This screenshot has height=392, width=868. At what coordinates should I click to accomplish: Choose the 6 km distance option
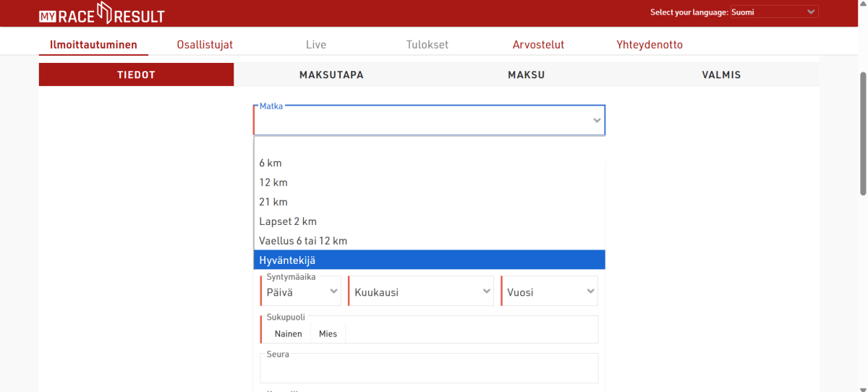click(x=271, y=163)
